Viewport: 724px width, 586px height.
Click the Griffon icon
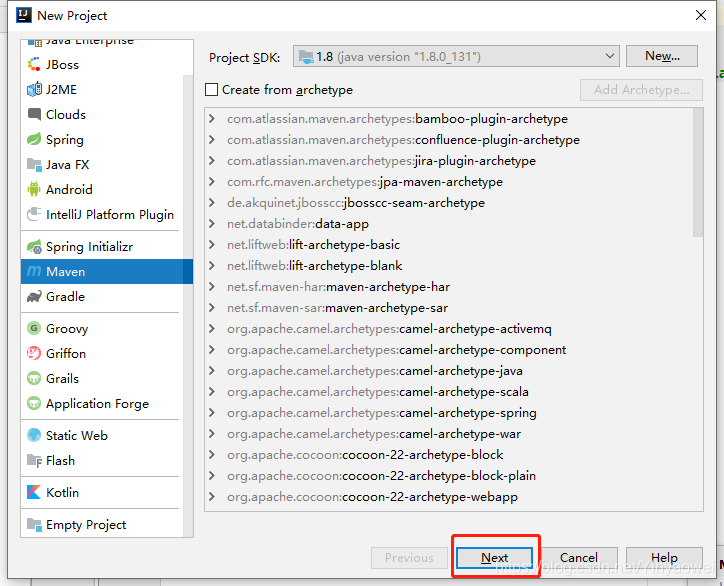tap(34, 353)
